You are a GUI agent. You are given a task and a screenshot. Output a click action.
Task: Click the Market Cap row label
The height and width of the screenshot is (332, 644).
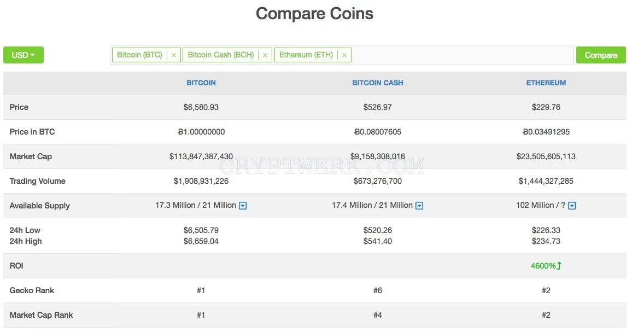pyautogui.click(x=31, y=156)
